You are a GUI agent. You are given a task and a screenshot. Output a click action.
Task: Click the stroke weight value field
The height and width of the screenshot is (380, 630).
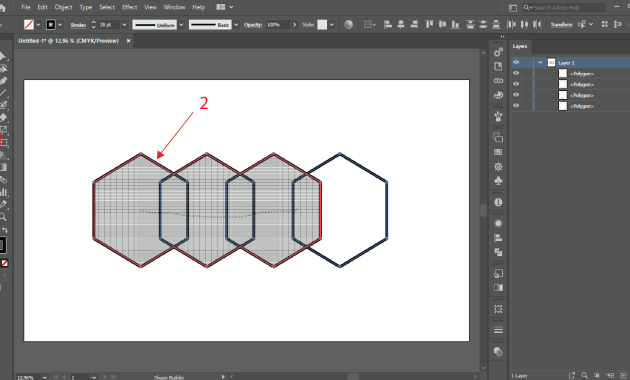click(108, 25)
